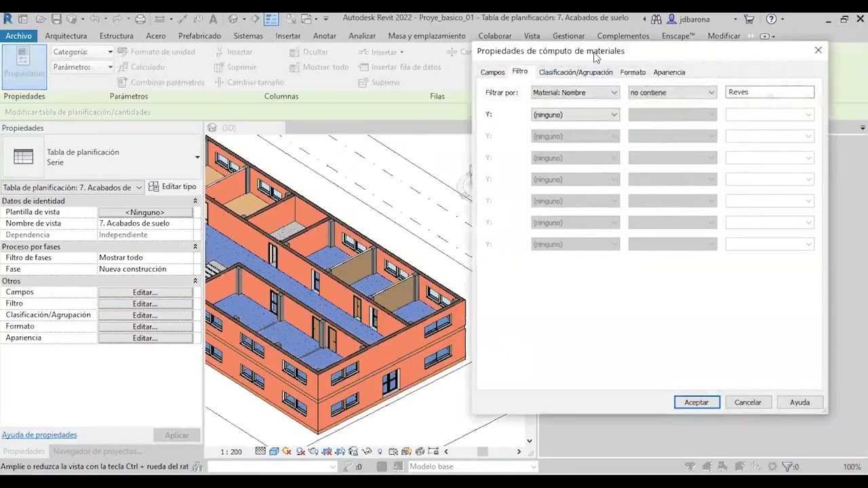Viewport: 868px width, 488px height.
Task: Collapse the Datos de identidad section
Action: point(195,201)
